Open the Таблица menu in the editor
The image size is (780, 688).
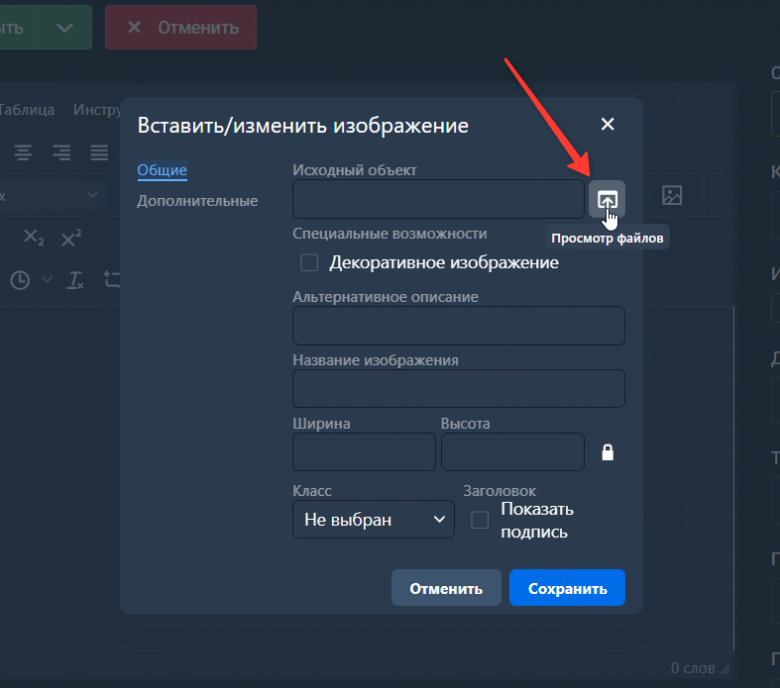point(25,110)
